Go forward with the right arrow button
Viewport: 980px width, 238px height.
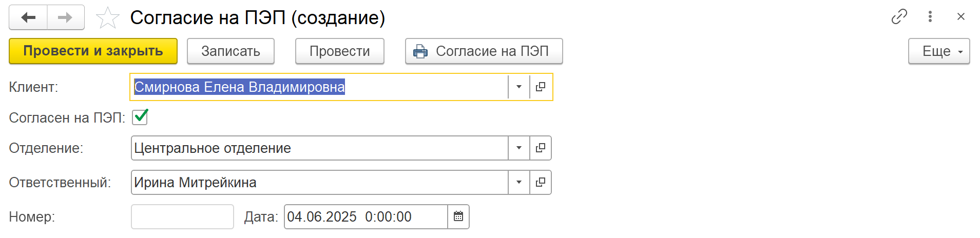click(66, 17)
